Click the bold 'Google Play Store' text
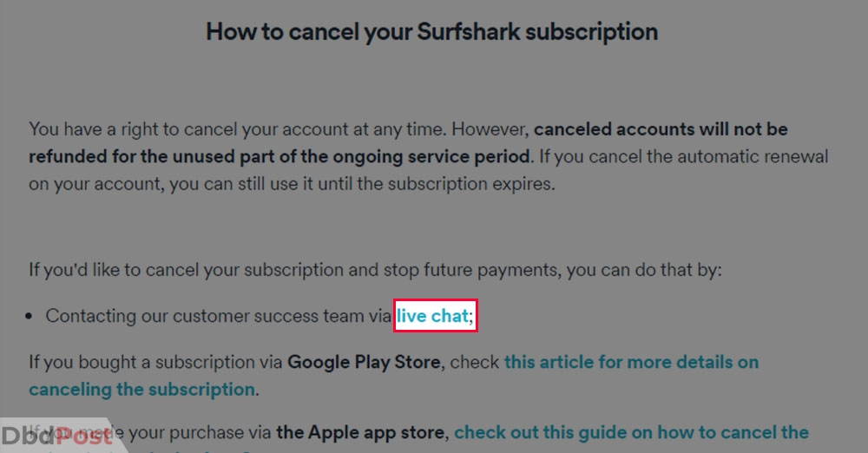 pos(364,362)
